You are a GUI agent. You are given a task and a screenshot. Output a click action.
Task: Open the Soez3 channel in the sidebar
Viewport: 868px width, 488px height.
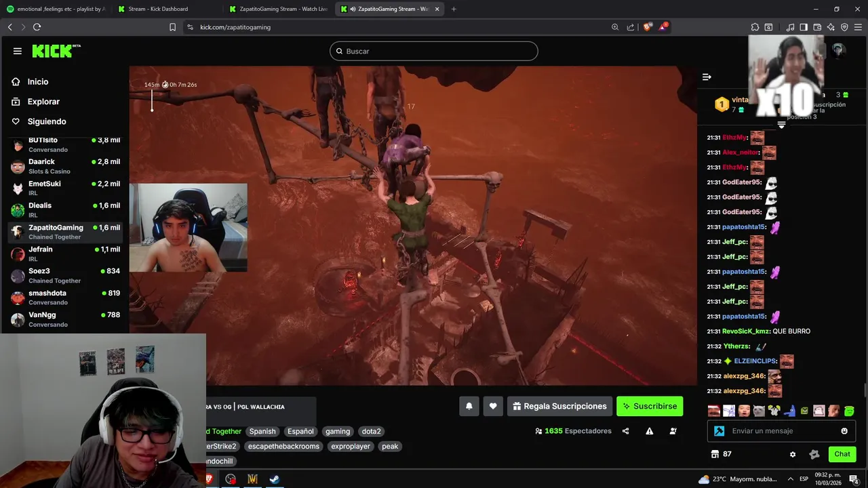[65, 275]
